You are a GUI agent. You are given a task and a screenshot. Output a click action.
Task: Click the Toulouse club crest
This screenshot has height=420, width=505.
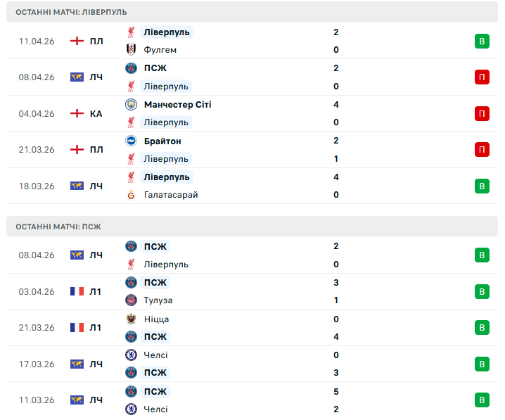[131, 300]
